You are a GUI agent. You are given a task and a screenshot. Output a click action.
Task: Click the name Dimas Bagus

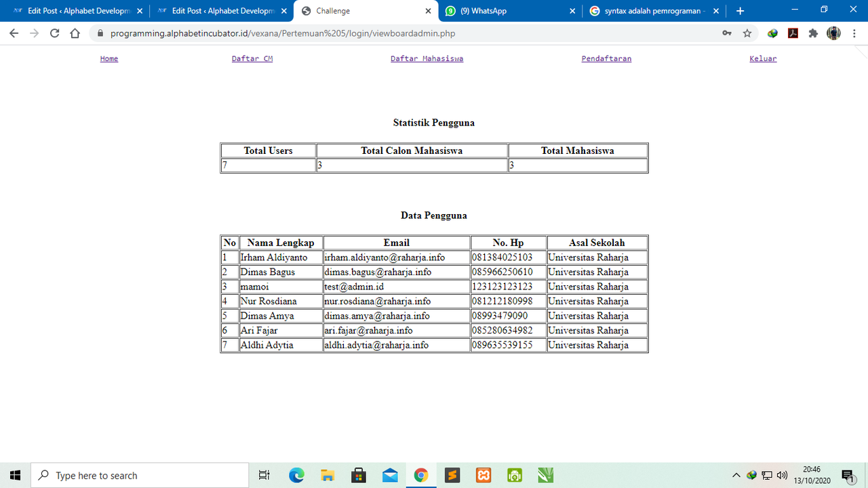268,272
